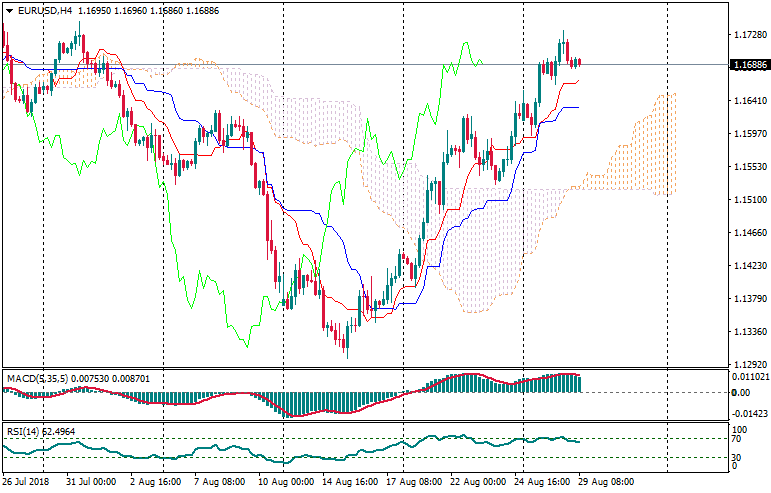Click the 24 Aug 16:00 time label
The width and height of the screenshot is (771, 493).
[x=544, y=482]
